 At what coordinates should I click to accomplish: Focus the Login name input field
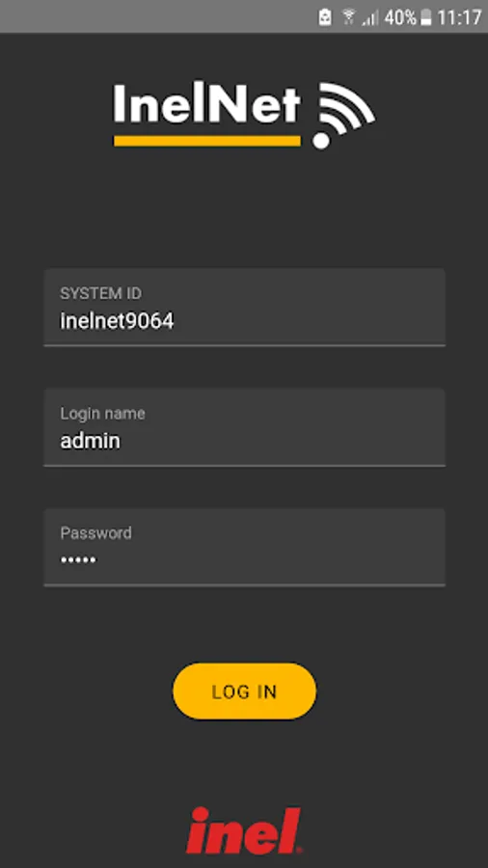point(245,427)
